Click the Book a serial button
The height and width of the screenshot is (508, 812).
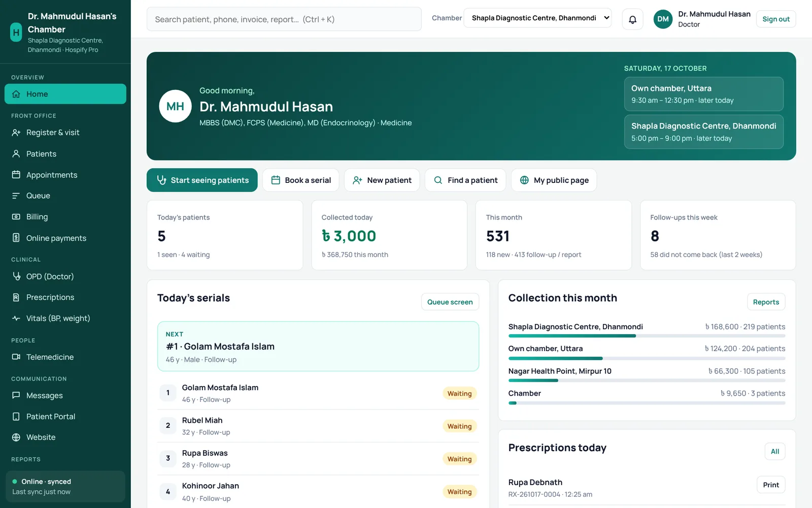(x=301, y=180)
